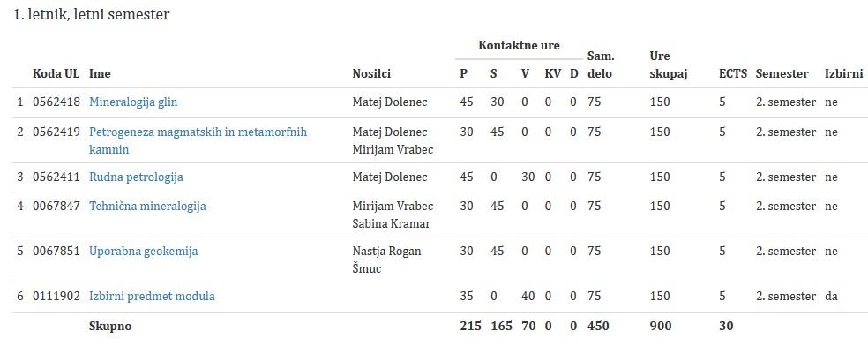Viewport: 868px width, 354px height.
Task: Select the Uporabna geokemija course link
Action: pos(143,252)
